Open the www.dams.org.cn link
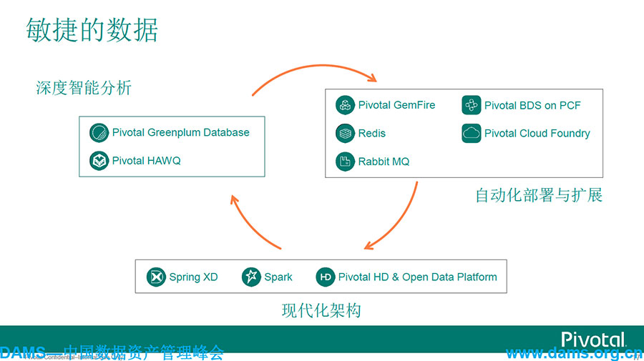644x361 pixels. click(575, 353)
